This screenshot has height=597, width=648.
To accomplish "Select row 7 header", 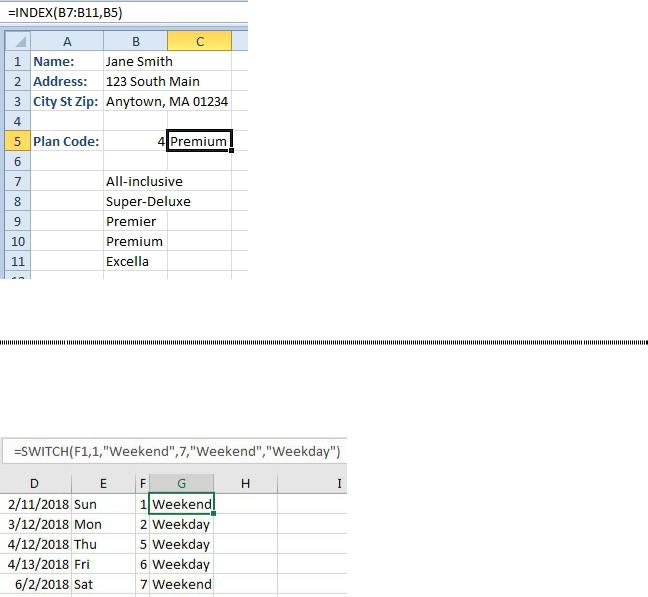I will pos(17,181).
